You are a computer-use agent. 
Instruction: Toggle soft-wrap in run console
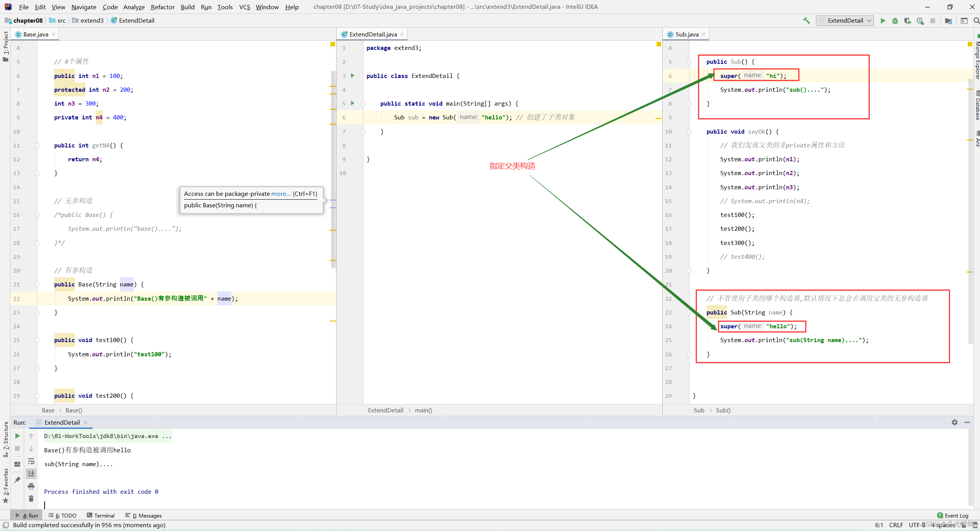(31, 461)
